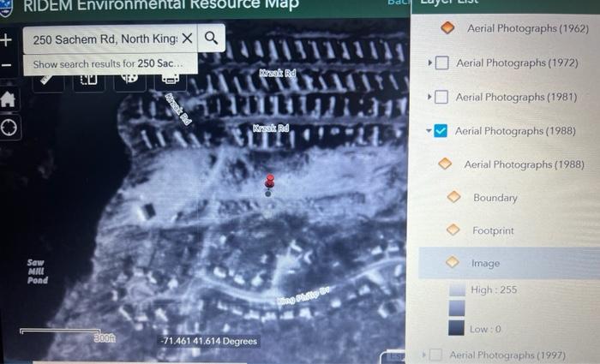Click the red location pin on map

pos(270,182)
